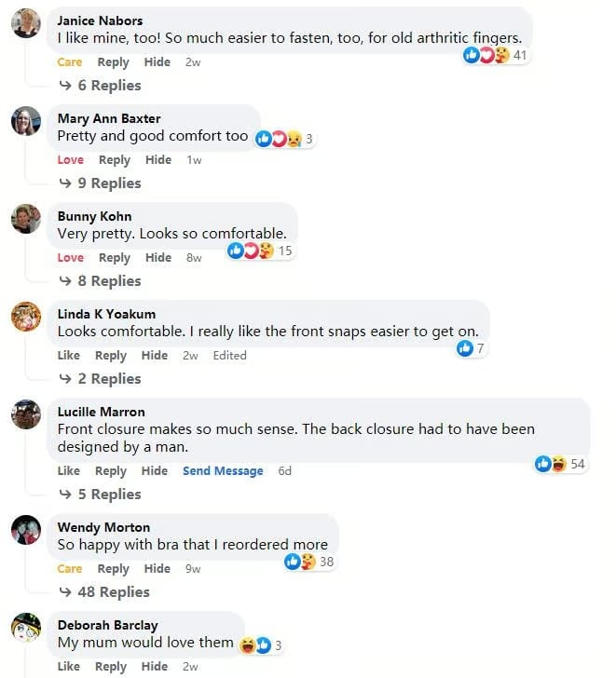Image resolution: width=616 pixels, height=678 pixels.
Task: Hide Lucille Marron's comment
Action: point(154,471)
